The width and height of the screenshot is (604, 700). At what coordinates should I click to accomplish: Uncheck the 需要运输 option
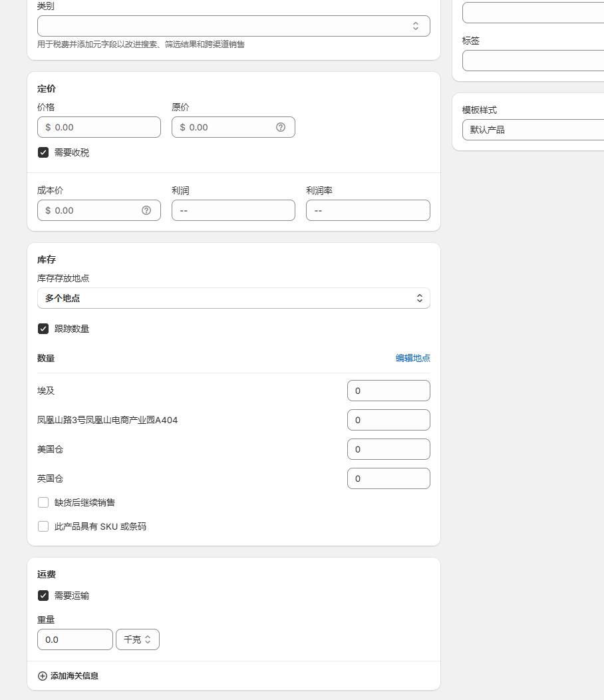pyautogui.click(x=43, y=596)
